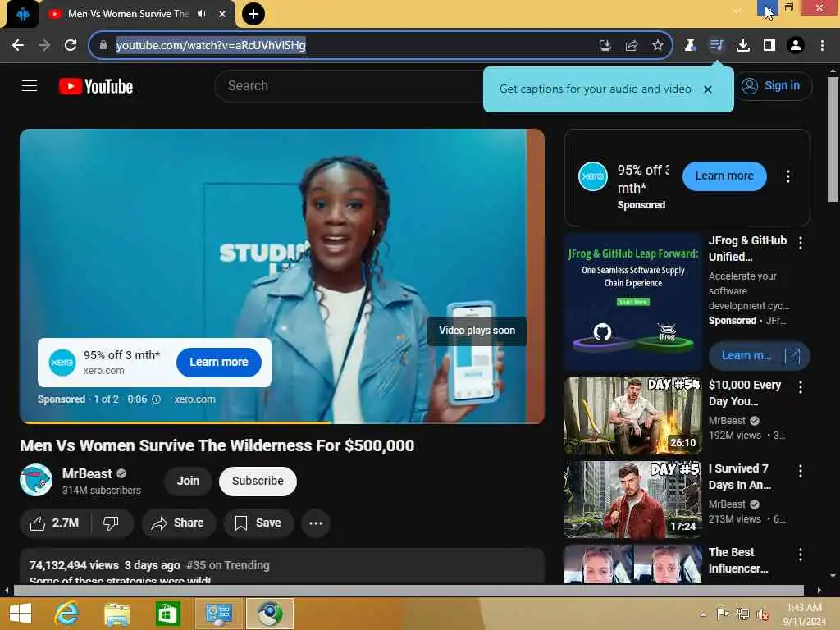The width and height of the screenshot is (840, 630).
Task: Go back with the browser back arrow
Action: pos(18,46)
